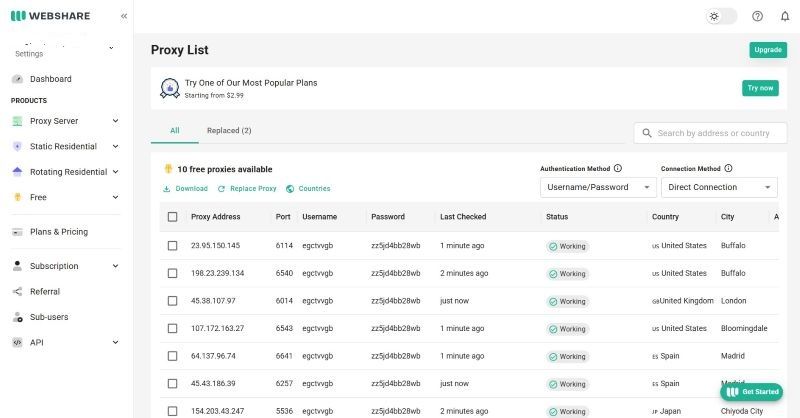800x418 pixels.
Task: Click the Try now button
Action: click(x=760, y=88)
